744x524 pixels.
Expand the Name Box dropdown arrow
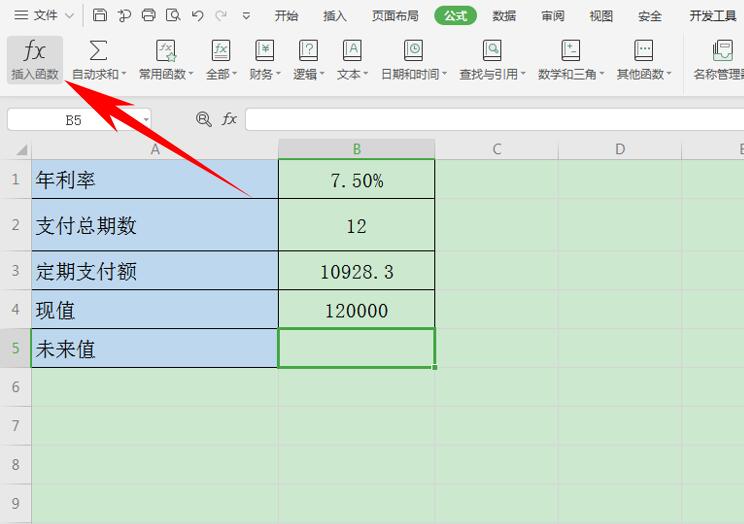pyautogui.click(x=146, y=120)
